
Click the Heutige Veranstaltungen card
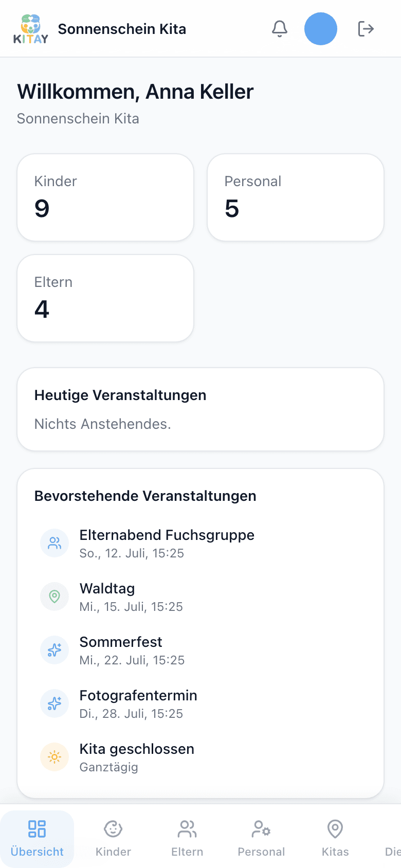pos(200,409)
